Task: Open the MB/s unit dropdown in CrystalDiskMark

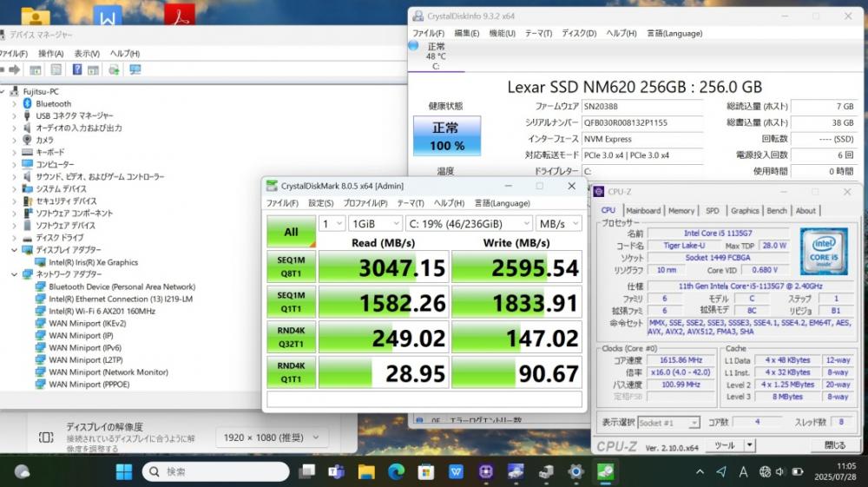Action: tap(558, 224)
